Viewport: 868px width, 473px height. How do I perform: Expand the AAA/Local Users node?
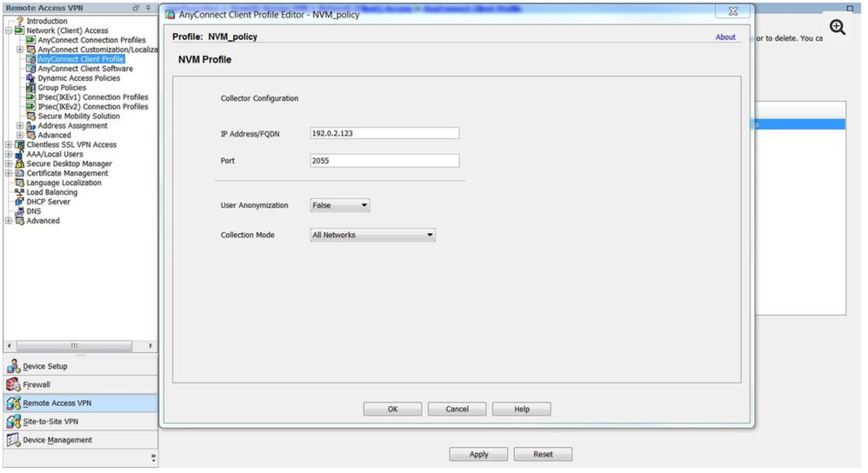pyautogui.click(x=9, y=155)
